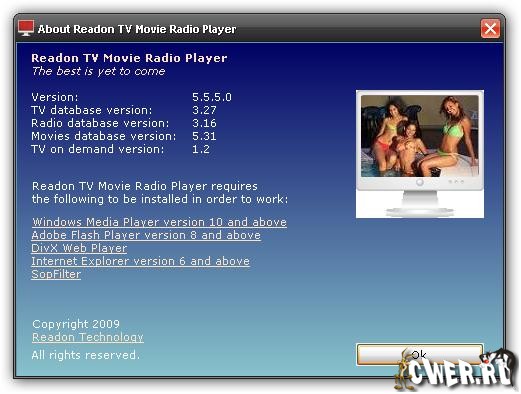Select the Movies database version value 5.31

[204, 136]
